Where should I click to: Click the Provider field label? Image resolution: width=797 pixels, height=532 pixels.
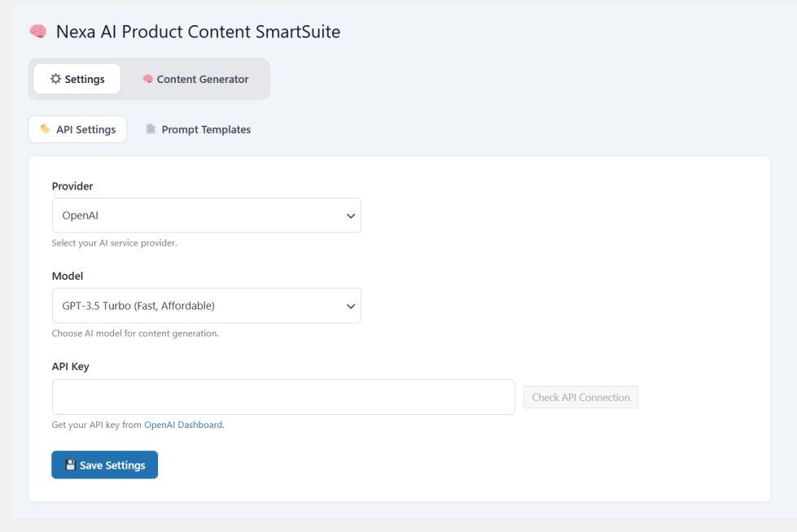pyautogui.click(x=72, y=186)
